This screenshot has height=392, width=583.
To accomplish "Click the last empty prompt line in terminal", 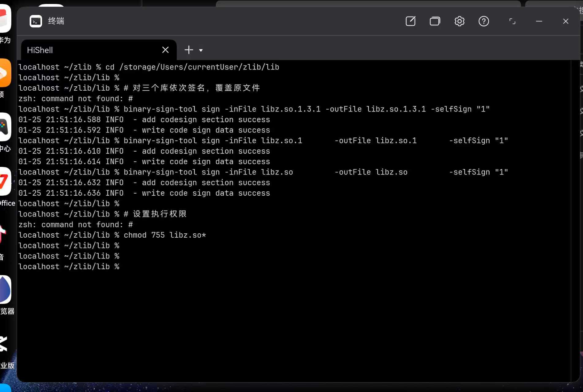I will click(x=69, y=267).
